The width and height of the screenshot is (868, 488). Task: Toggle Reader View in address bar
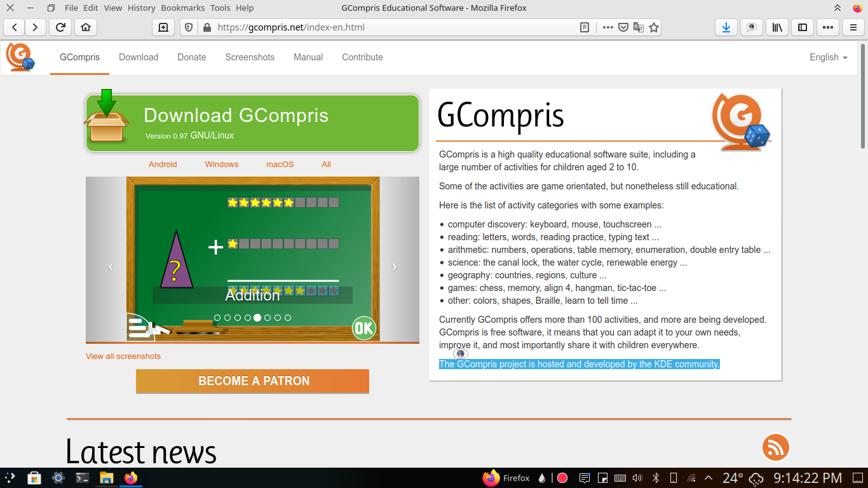(x=585, y=27)
